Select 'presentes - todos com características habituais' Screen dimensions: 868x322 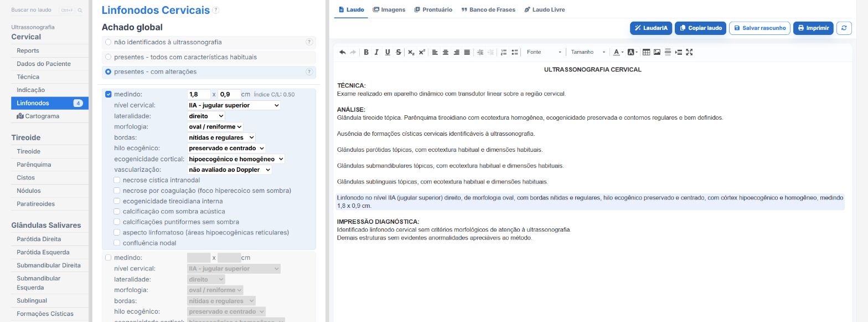[x=108, y=57]
